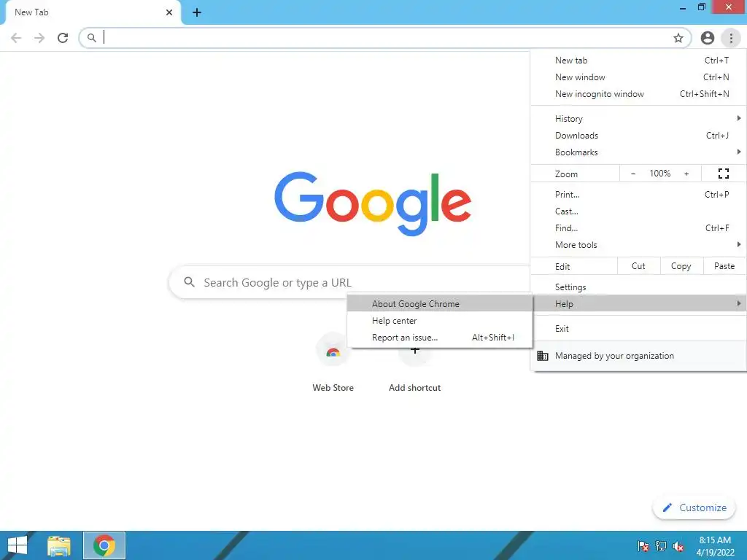Select New tab from menu

click(638, 61)
